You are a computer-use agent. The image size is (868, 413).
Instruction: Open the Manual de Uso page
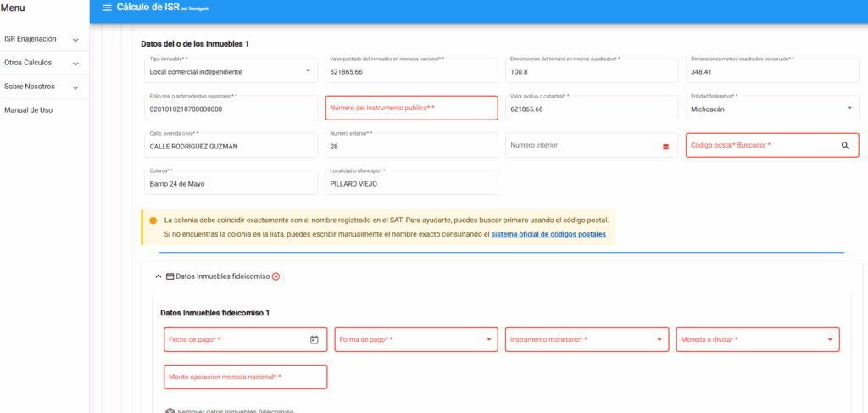[29, 110]
